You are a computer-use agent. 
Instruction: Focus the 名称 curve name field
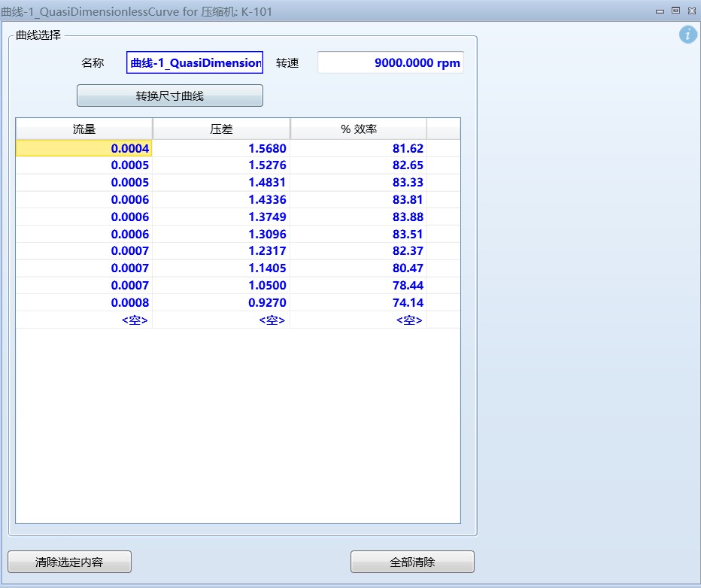195,62
